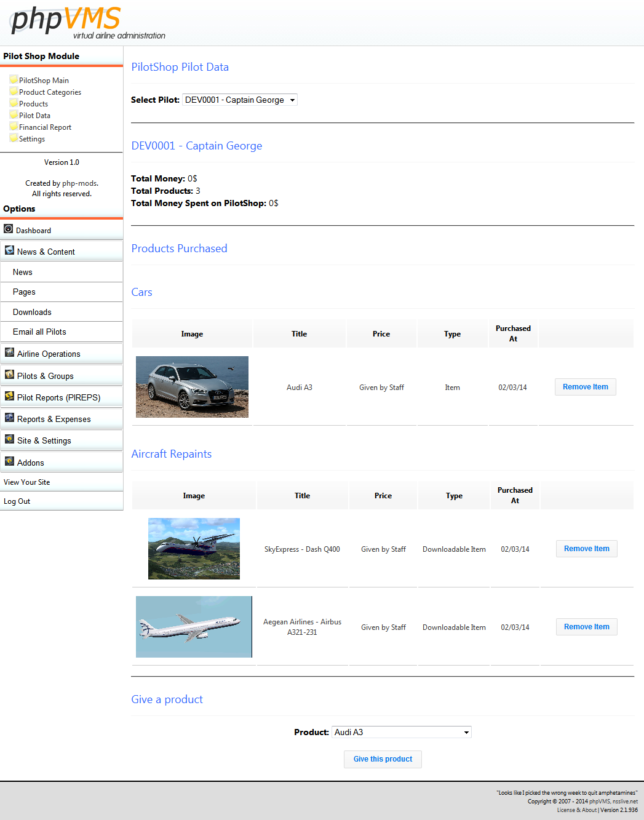
Task: Click the folder icon beside Pilot Data
Action: [14, 115]
